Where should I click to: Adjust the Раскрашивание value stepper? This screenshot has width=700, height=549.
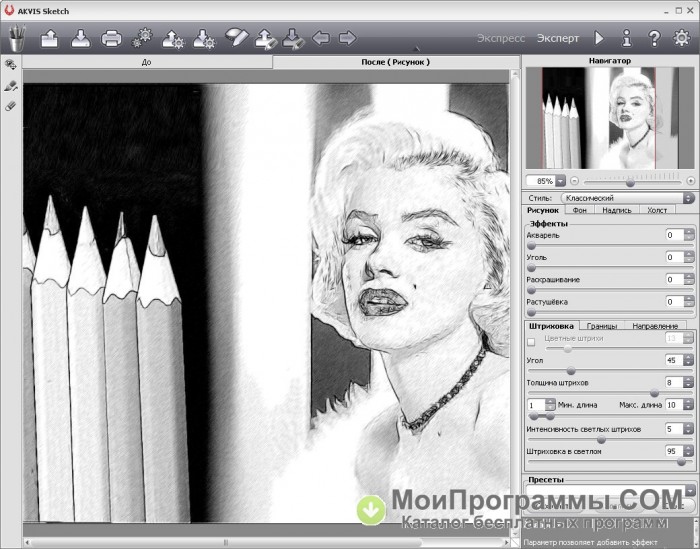[x=689, y=279]
